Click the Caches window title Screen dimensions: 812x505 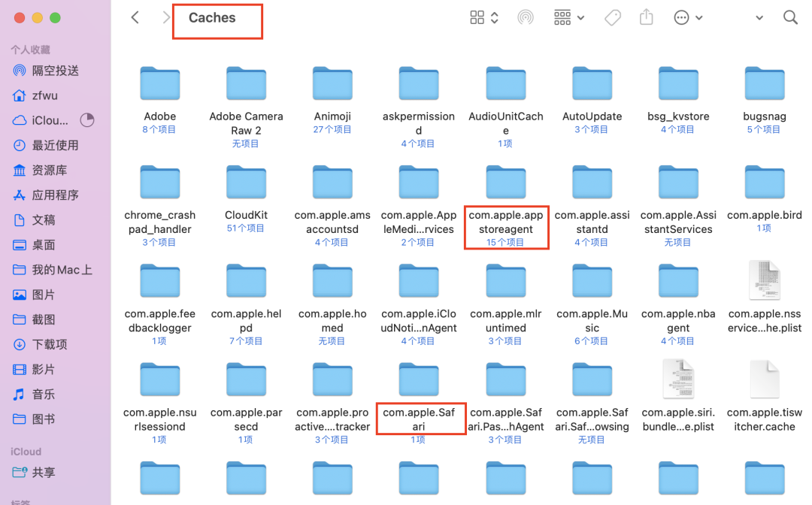[212, 17]
